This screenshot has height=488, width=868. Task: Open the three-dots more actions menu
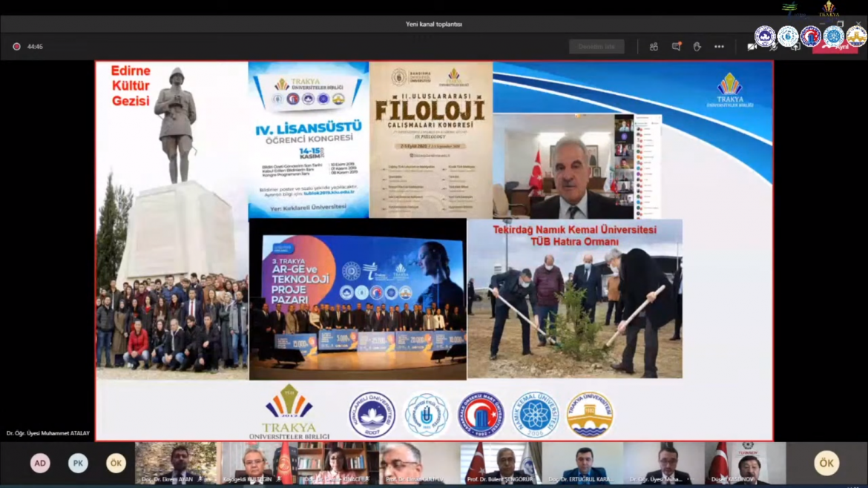pos(719,47)
